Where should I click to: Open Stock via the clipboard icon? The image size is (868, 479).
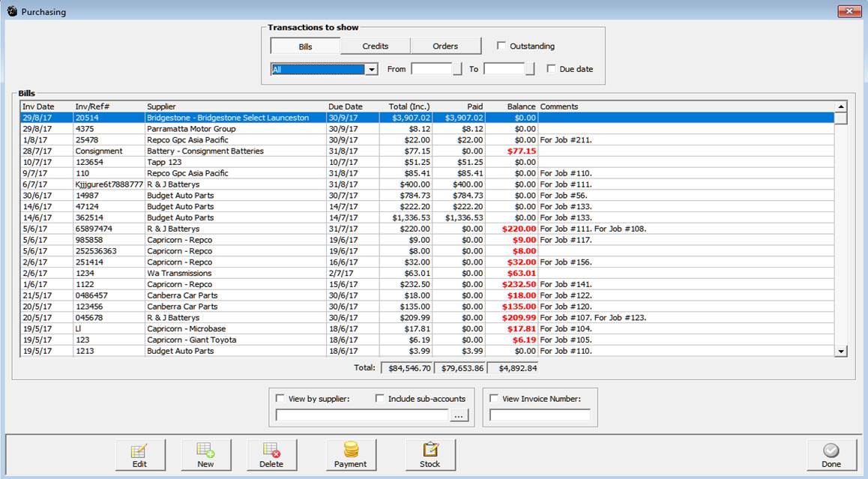pyautogui.click(x=430, y=455)
